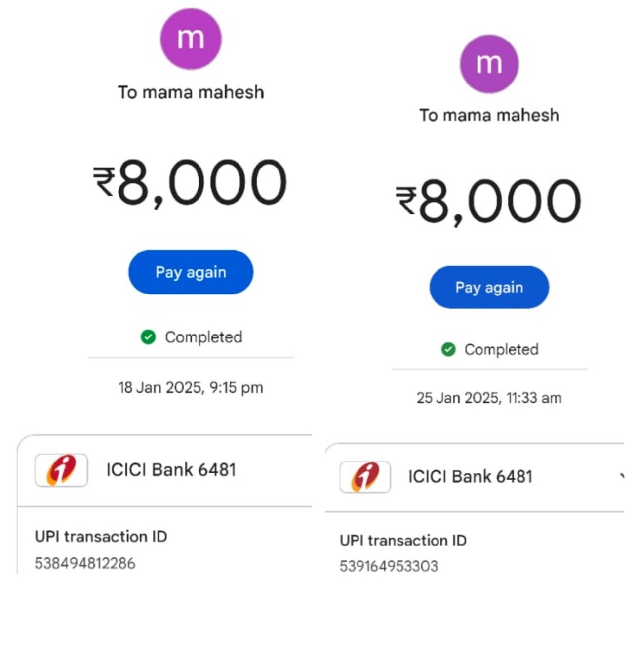Tap the purple avatar above 18 Jan payment
This screenshot has width=637, height=672.
click(x=191, y=39)
